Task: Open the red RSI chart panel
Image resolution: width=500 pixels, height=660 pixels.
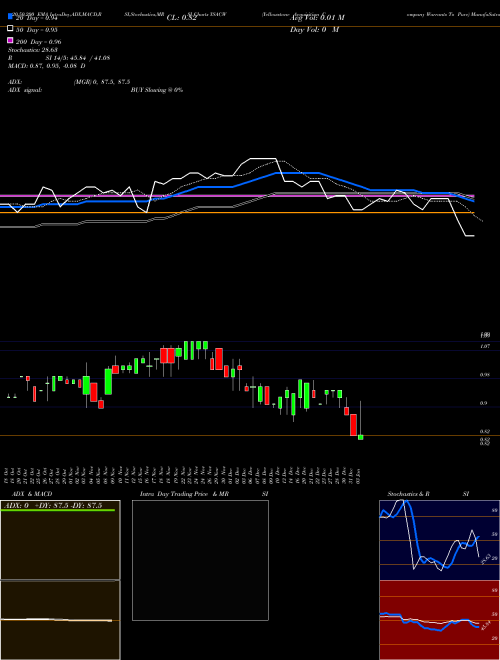Action: pos(439,620)
